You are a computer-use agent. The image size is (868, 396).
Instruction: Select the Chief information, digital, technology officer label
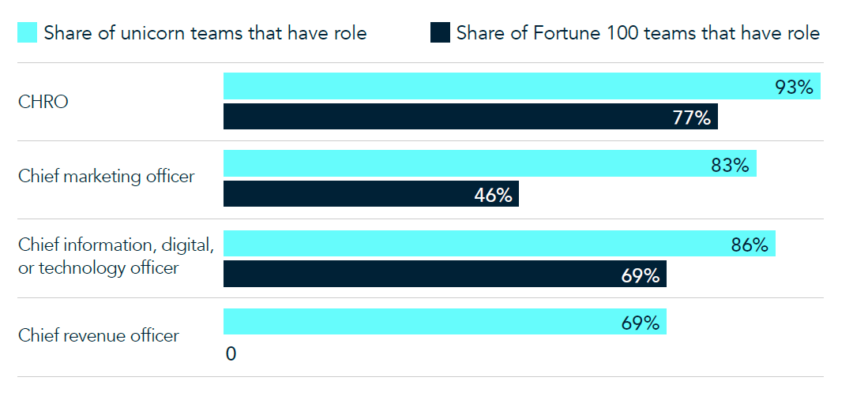[115, 256]
